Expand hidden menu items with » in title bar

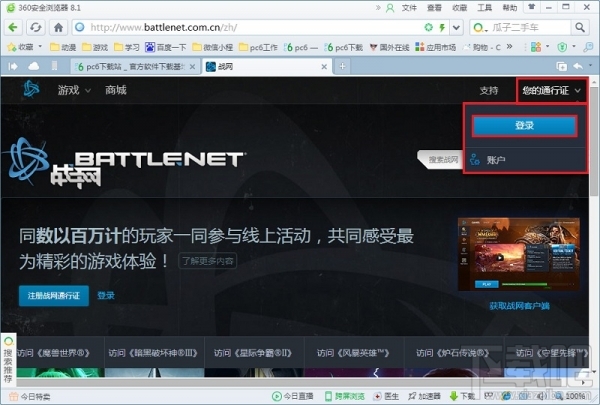click(x=378, y=8)
